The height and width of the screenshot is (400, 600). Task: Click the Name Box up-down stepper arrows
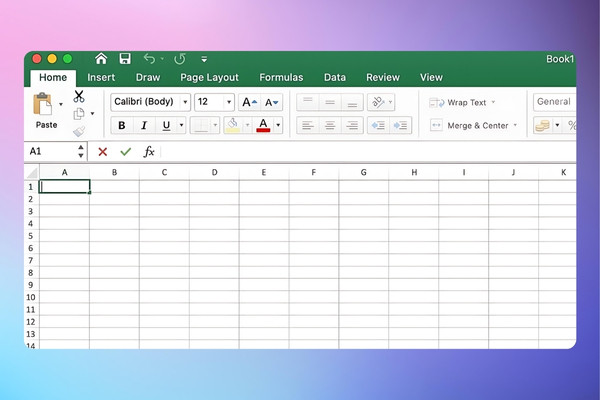[x=81, y=151]
